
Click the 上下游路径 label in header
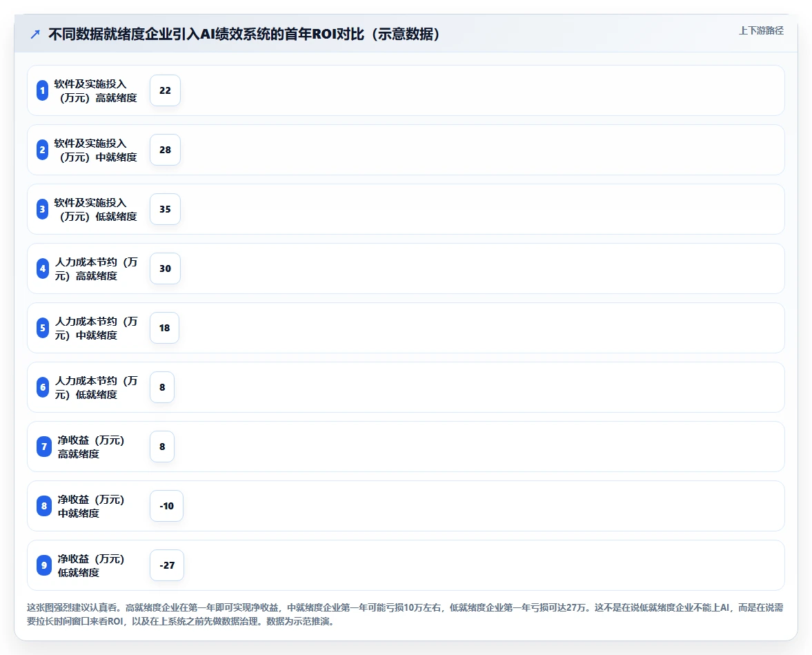(x=761, y=30)
